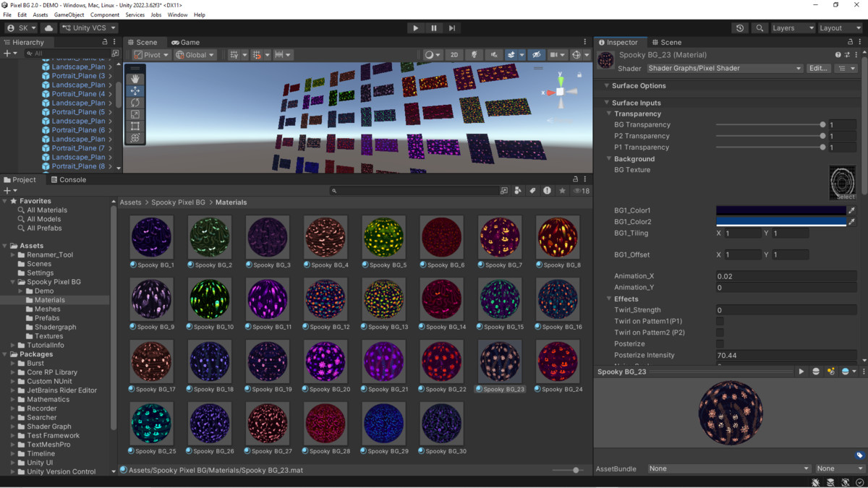Click the shader Edit... button
868x488 pixels.
pos(818,68)
